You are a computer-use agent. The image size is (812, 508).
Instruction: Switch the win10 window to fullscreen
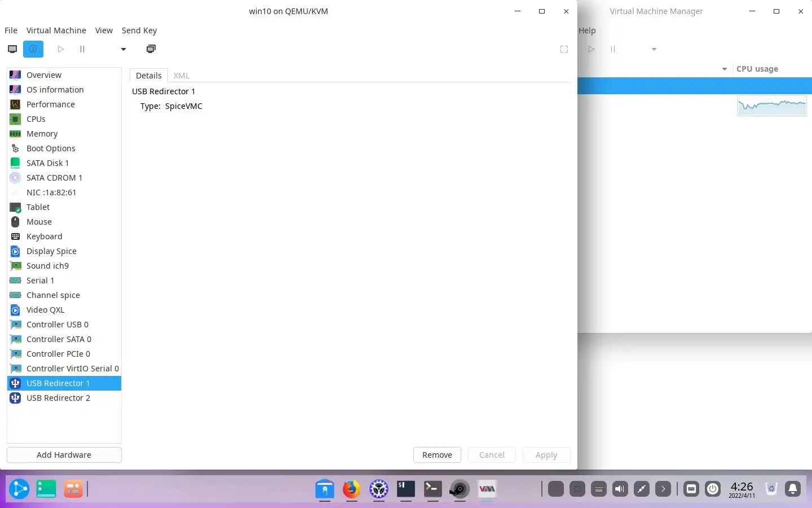564,49
